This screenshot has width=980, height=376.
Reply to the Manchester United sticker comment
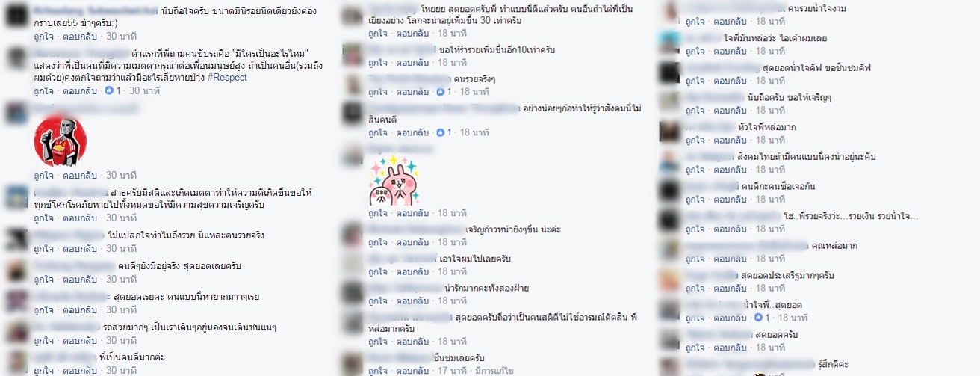tap(80, 175)
